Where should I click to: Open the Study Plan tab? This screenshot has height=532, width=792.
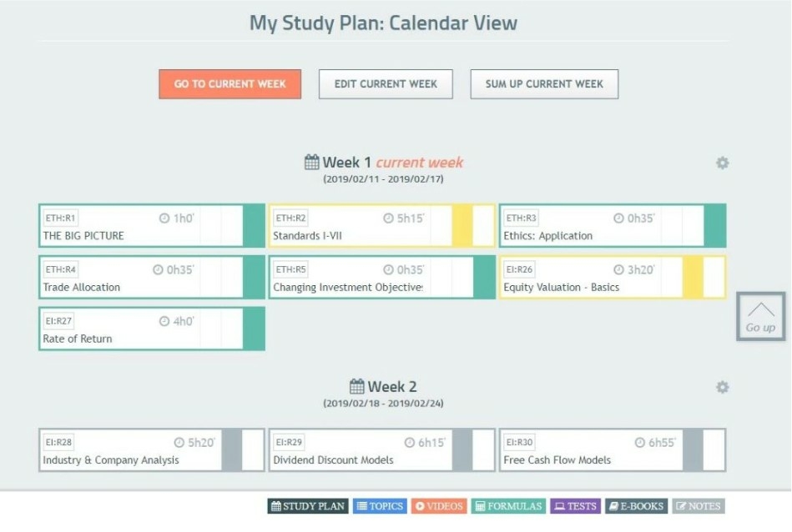[308, 506]
